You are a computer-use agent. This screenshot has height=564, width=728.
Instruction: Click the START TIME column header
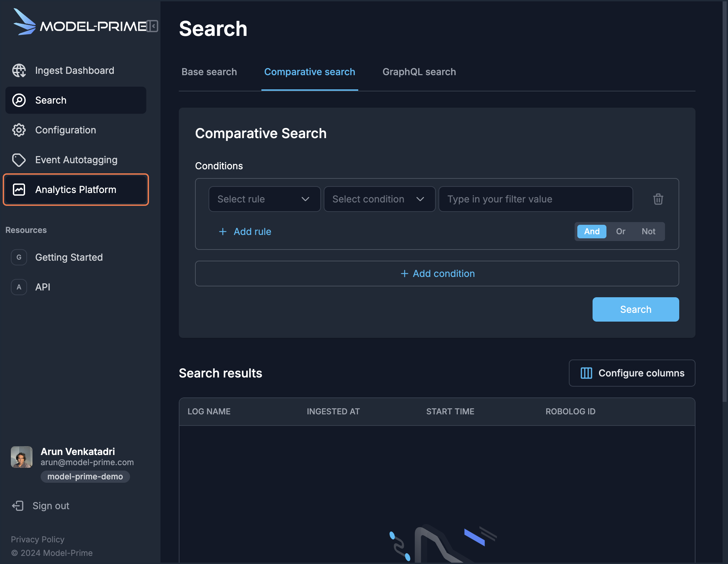click(450, 411)
